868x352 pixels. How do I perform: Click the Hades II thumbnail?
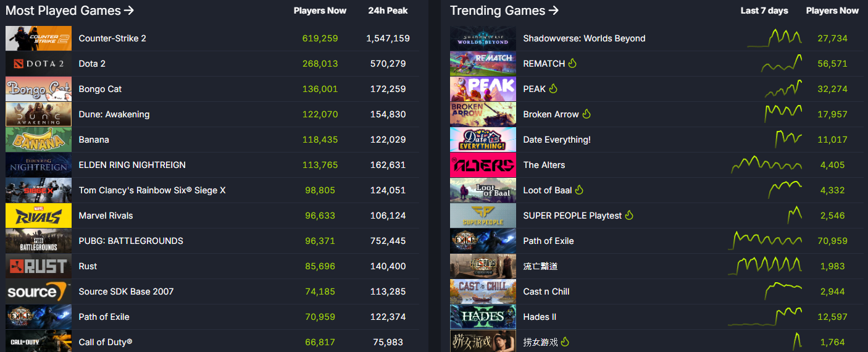pos(483,317)
